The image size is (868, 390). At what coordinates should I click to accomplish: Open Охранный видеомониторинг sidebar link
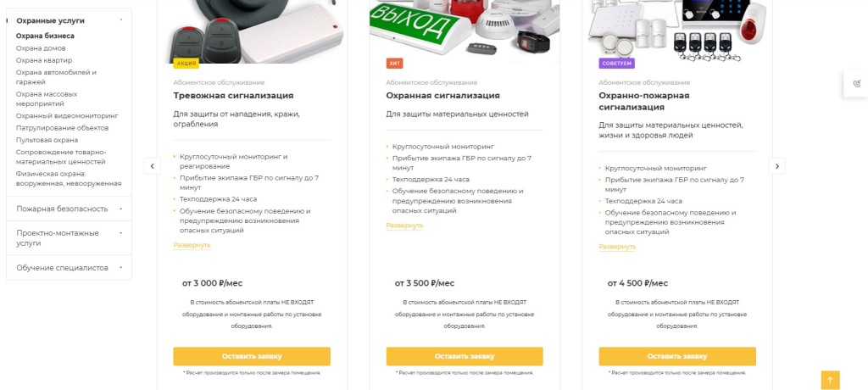(x=67, y=115)
